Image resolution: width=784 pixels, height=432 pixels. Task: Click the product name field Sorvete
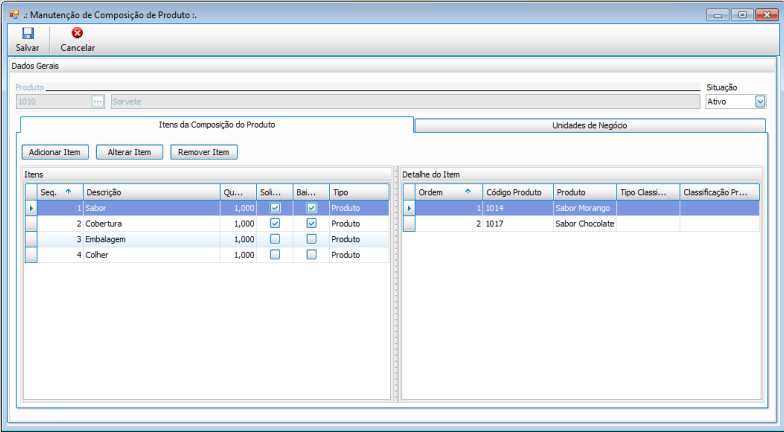pos(406,102)
